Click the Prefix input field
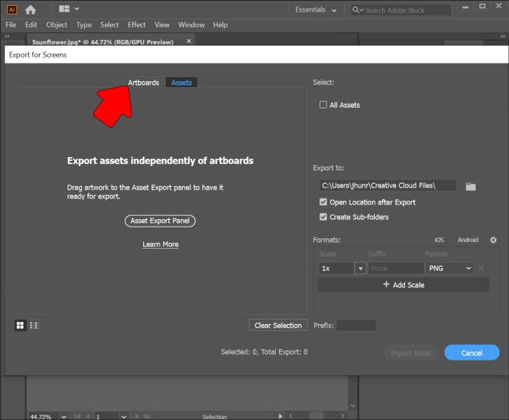The image size is (509, 420). pyautogui.click(x=356, y=326)
